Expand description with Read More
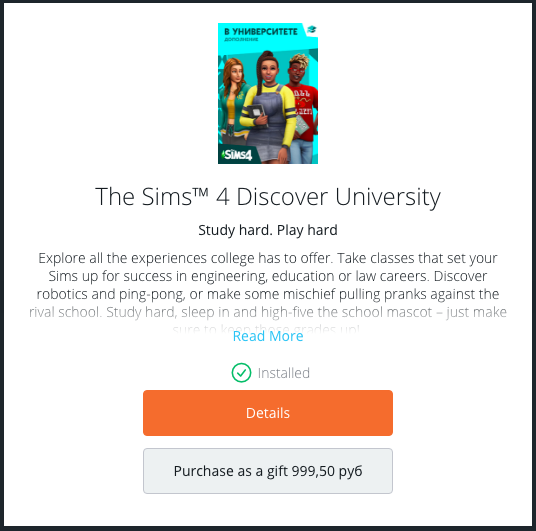The width and height of the screenshot is (536, 531). click(x=268, y=336)
